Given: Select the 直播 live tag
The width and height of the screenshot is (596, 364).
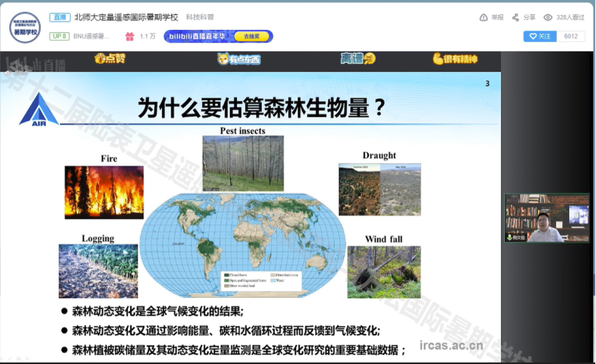Looking at the screenshot, I should (x=59, y=17).
